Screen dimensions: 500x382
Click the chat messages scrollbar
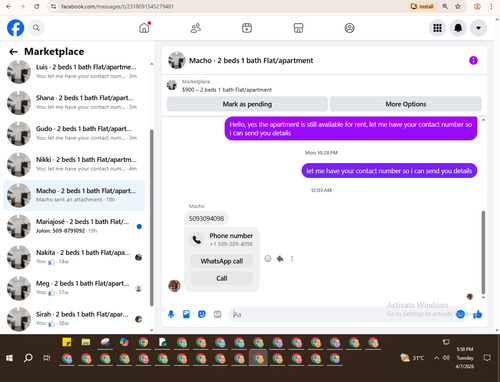483,252
